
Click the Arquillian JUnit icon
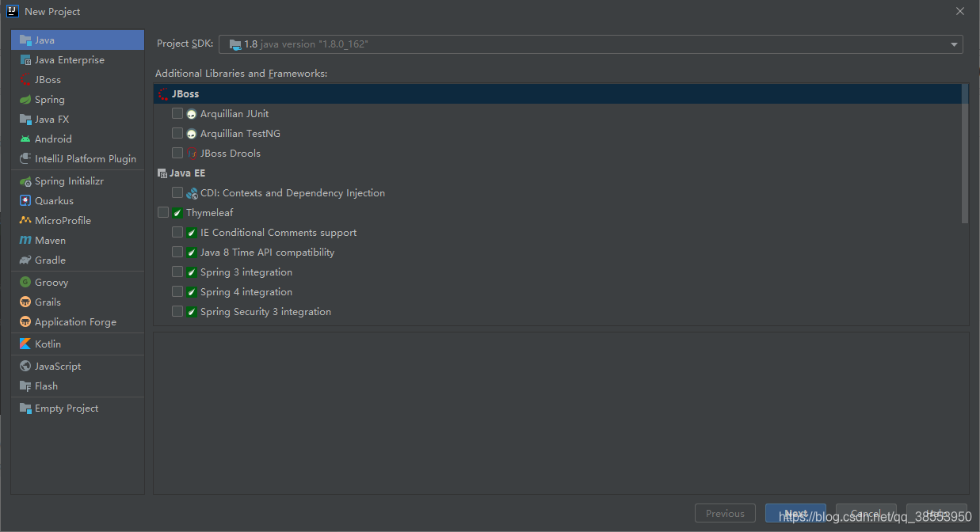click(192, 114)
